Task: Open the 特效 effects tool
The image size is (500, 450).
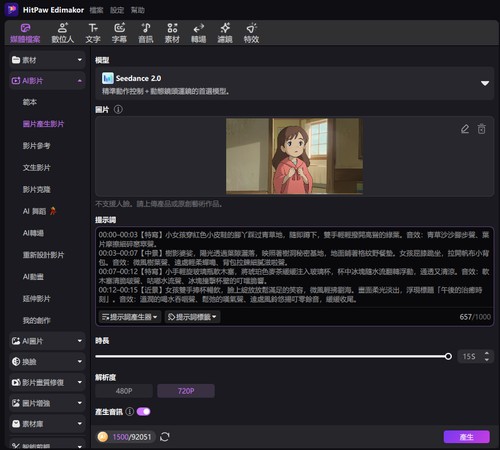Action: pyautogui.click(x=251, y=33)
